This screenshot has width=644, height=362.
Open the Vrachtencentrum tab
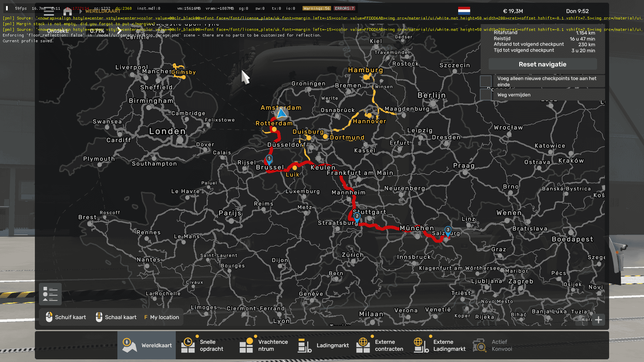pyautogui.click(x=263, y=345)
